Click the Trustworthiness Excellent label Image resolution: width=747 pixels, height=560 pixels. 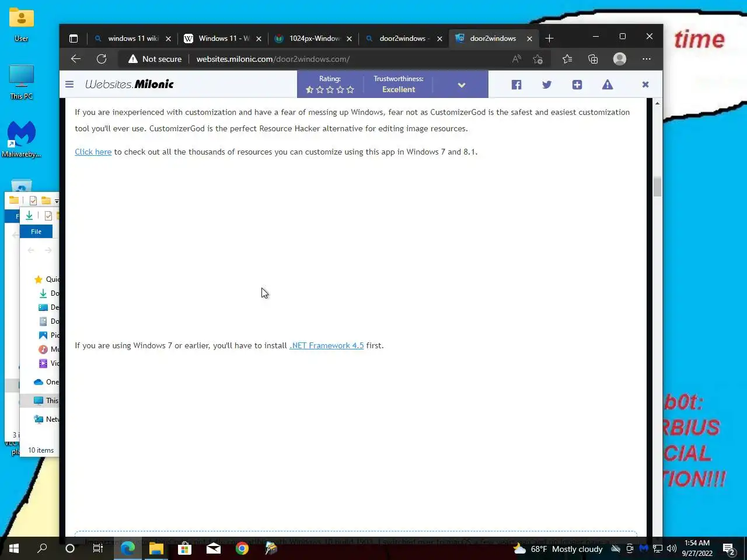click(399, 85)
